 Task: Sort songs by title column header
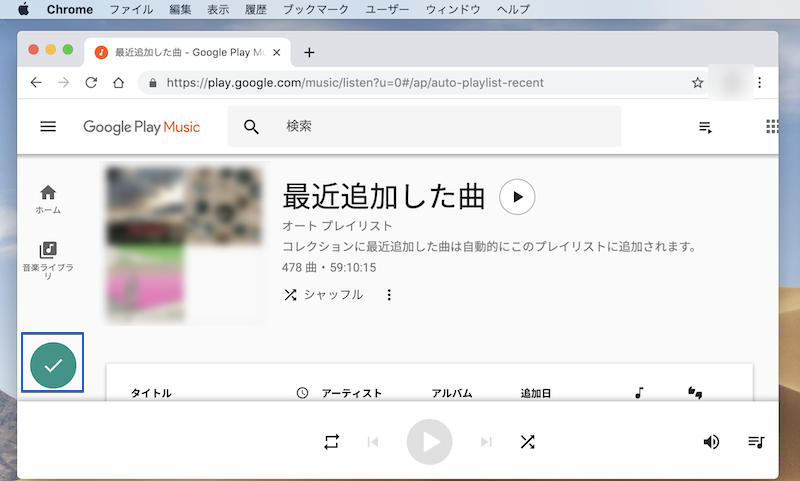click(x=151, y=394)
